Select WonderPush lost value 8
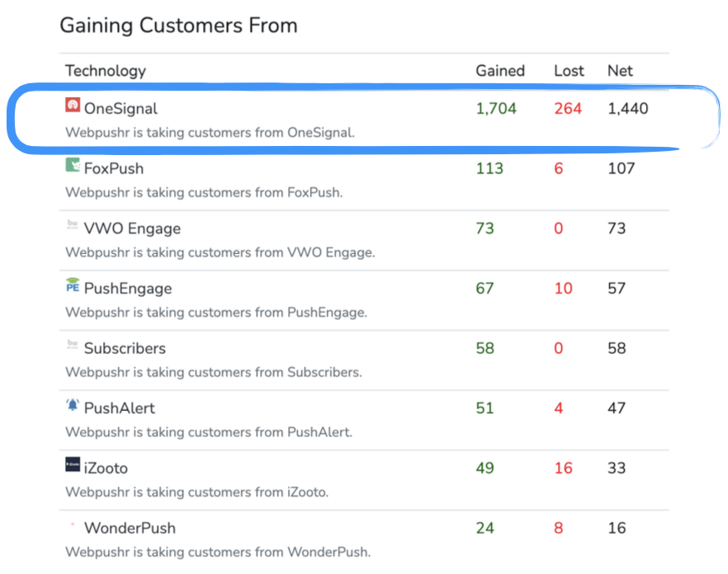Image resolution: width=728 pixels, height=574 pixels. pos(559,528)
